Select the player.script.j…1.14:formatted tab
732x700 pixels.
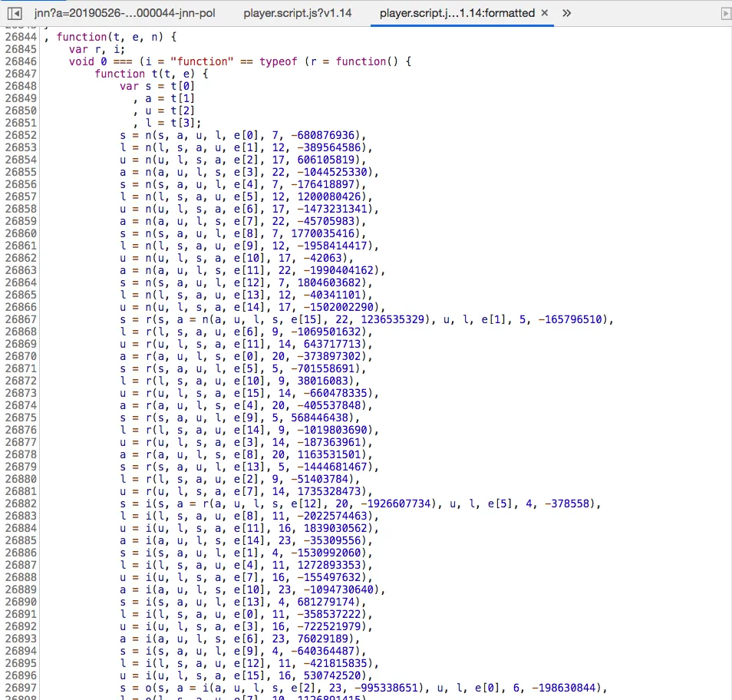coord(457,13)
